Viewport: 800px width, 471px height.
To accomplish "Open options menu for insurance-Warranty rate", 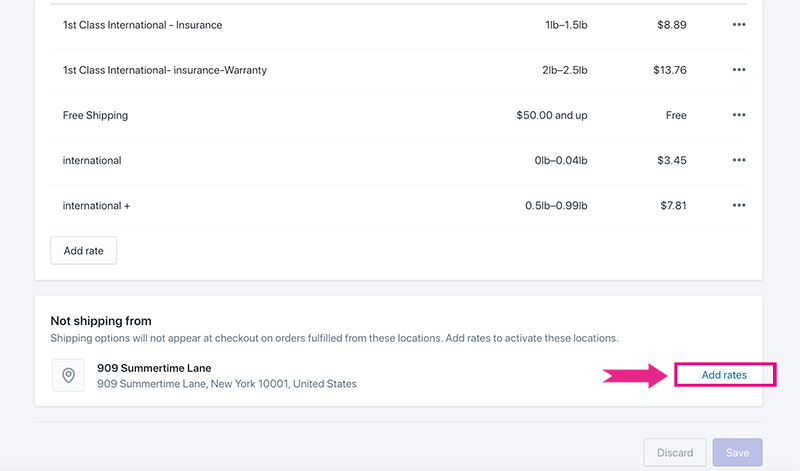I will 739,70.
